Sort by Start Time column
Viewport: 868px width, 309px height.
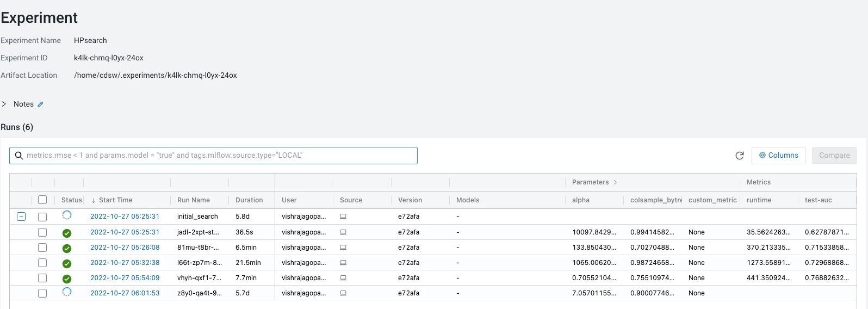115,200
